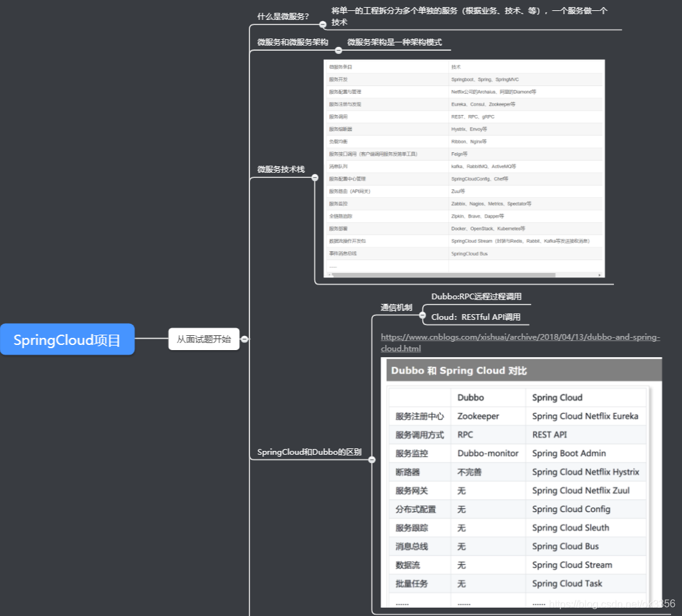
Task: Select the SpringCloud项目 root node
Action: pyautogui.click(x=67, y=339)
